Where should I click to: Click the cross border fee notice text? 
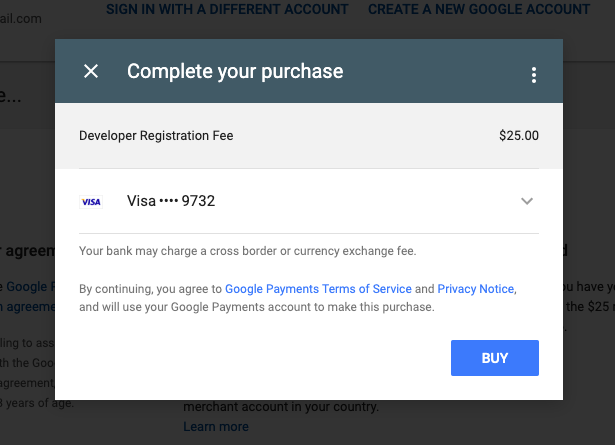[x=247, y=251]
